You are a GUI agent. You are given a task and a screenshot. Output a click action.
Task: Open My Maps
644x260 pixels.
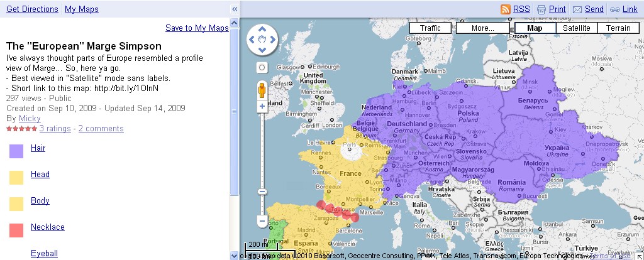pyautogui.click(x=81, y=9)
